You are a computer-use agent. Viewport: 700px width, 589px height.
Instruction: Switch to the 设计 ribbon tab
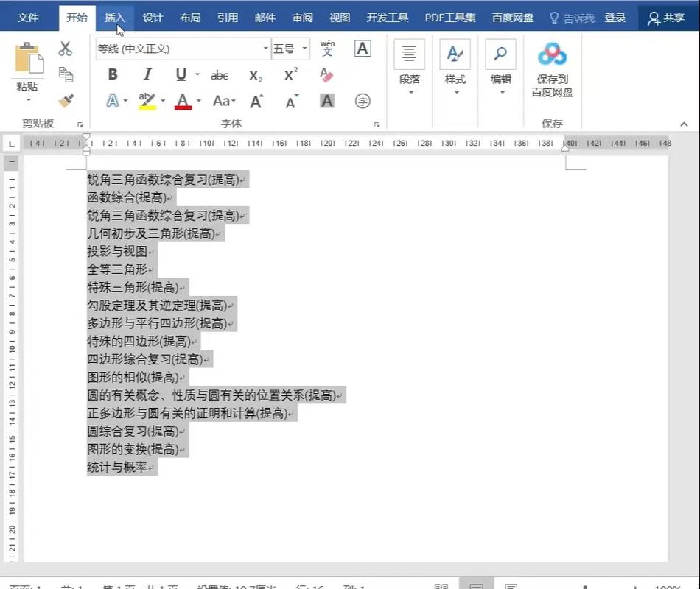tap(153, 18)
